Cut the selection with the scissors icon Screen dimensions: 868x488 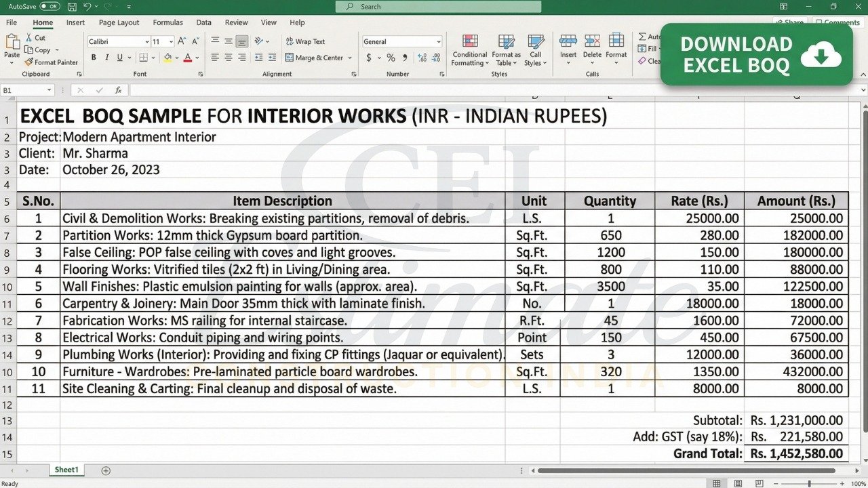pyautogui.click(x=35, y=38)
